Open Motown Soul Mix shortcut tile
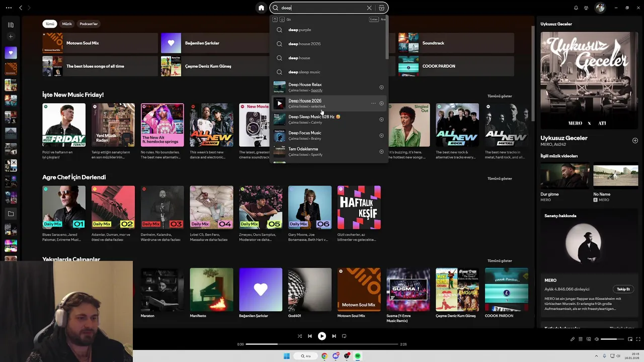The image size is (644, 362). (99, 43)
